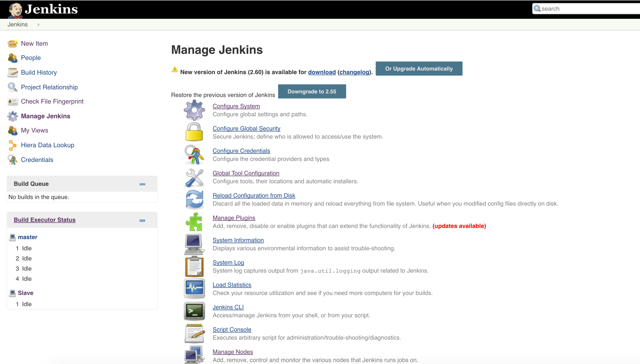Click the System Information computer icon
Image resolution: width=640 pixels, height=364 pixels.
click(194, 244)
